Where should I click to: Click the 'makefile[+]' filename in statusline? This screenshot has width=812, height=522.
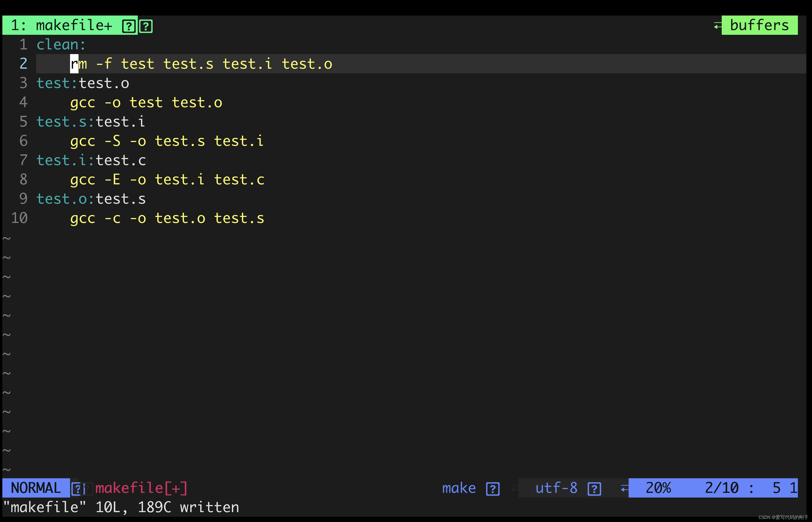141,488
